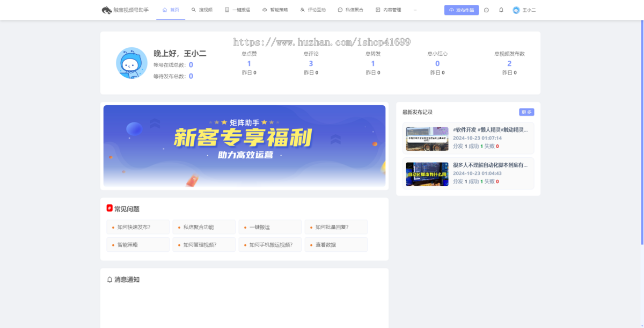The height and width of the screenshot is (328, 644).
Task: Open the 首页 home tab
Action: (171, 10)
